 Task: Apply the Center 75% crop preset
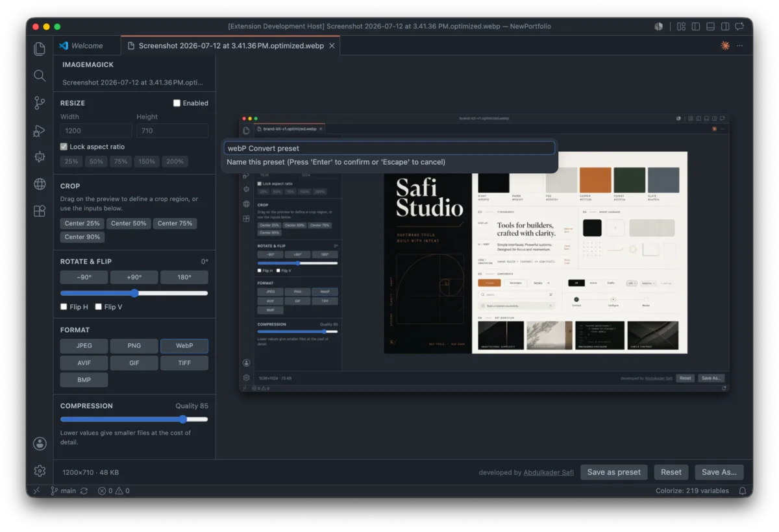175,223
